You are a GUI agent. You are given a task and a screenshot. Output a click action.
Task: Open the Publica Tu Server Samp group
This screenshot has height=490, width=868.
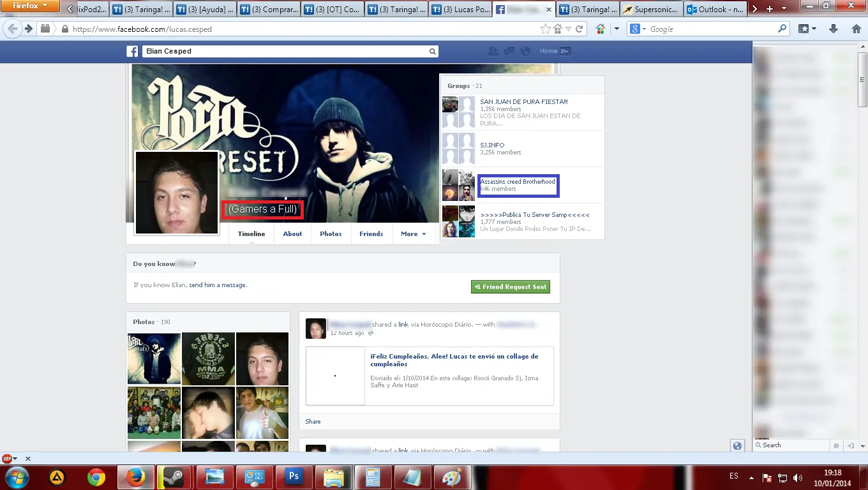[x=535, y=215]
